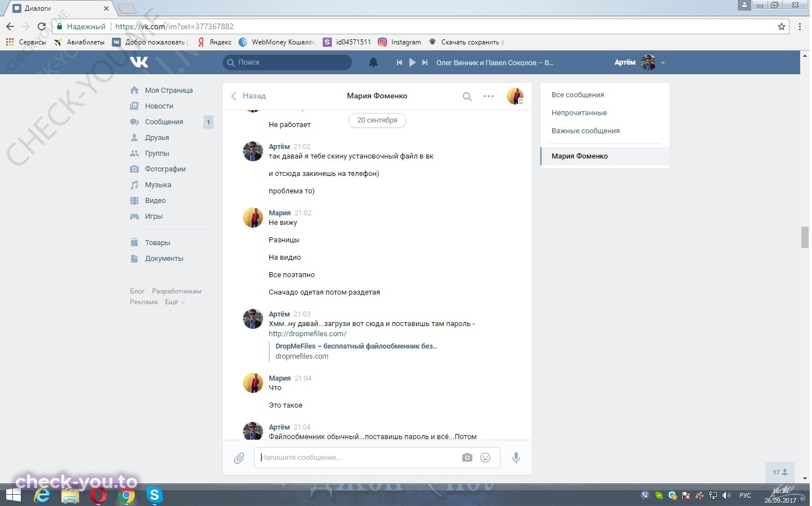Go back with Назад button

249,96
